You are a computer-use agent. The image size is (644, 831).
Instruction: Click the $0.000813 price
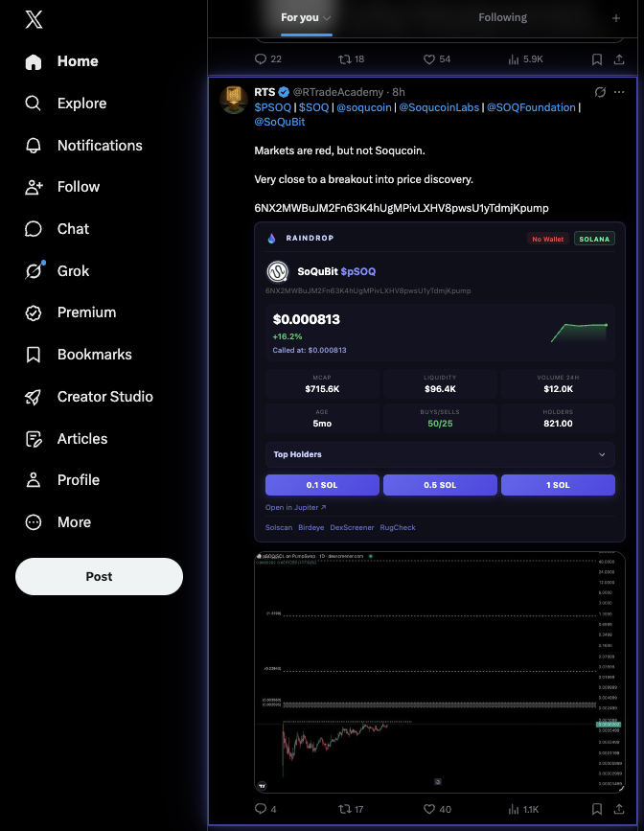pyautogui.click(x=307, y=319)
